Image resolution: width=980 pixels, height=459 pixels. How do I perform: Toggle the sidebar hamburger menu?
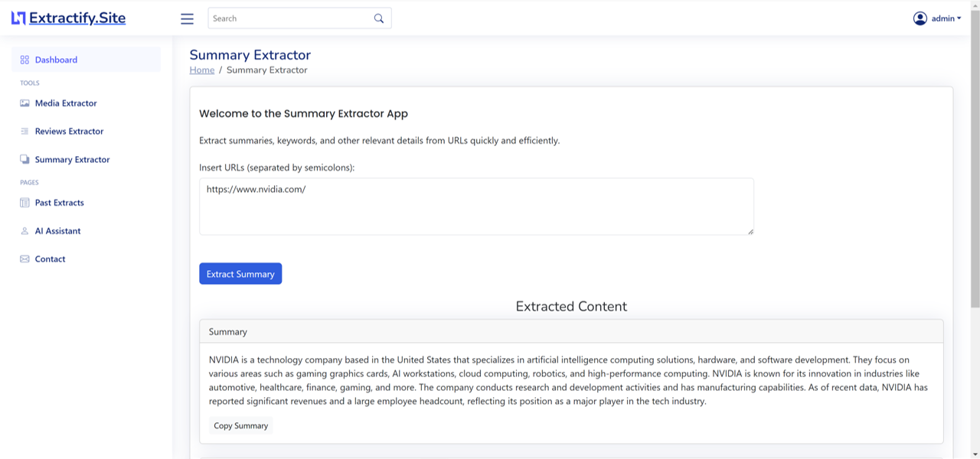tap(187, 18)
